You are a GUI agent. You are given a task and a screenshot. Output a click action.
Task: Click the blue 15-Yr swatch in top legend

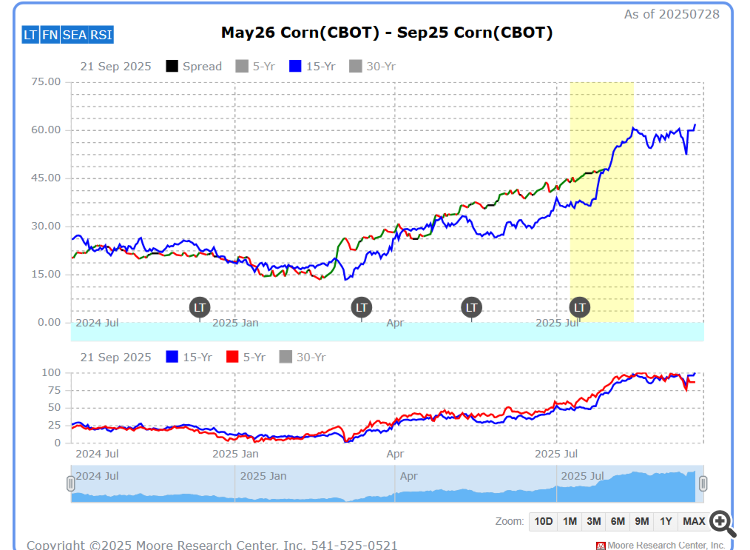coord(295,66)
